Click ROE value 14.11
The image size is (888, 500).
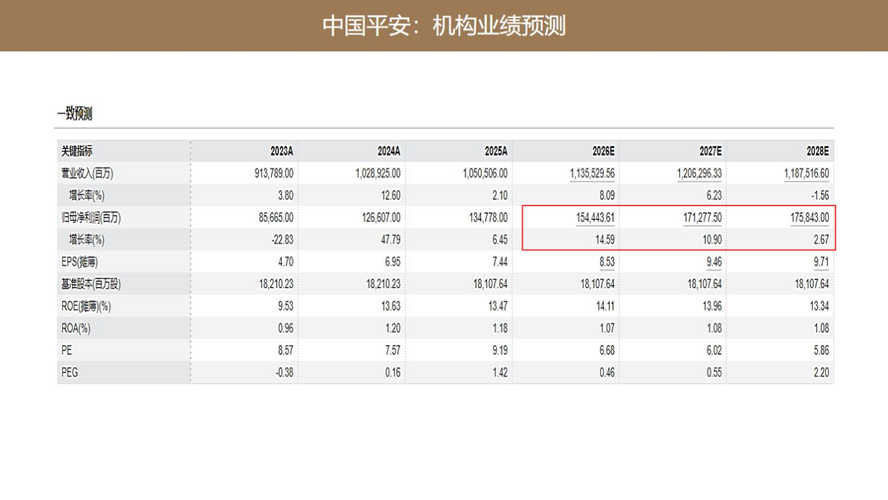click(605, 306)
